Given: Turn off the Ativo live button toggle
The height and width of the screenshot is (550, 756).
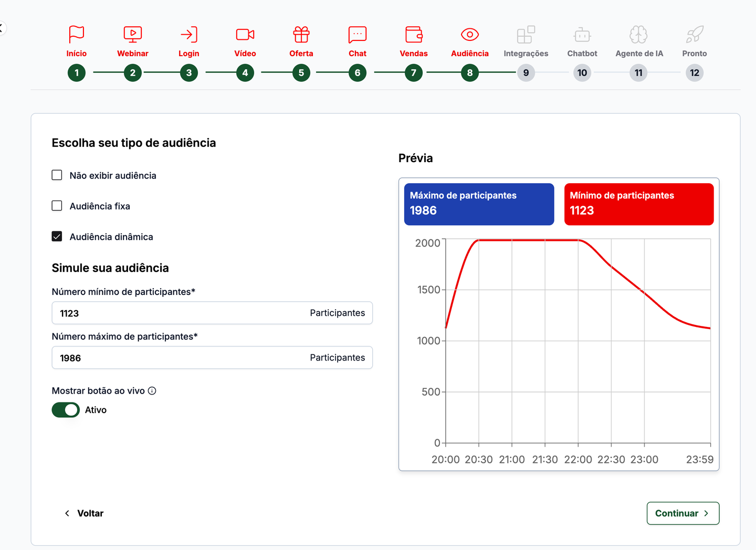Looking at the screenshot, I should click(x=66, y=410).
